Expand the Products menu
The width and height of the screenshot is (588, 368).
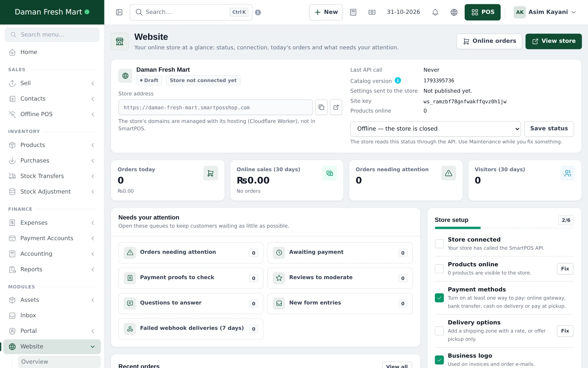(x=52, y=145)
